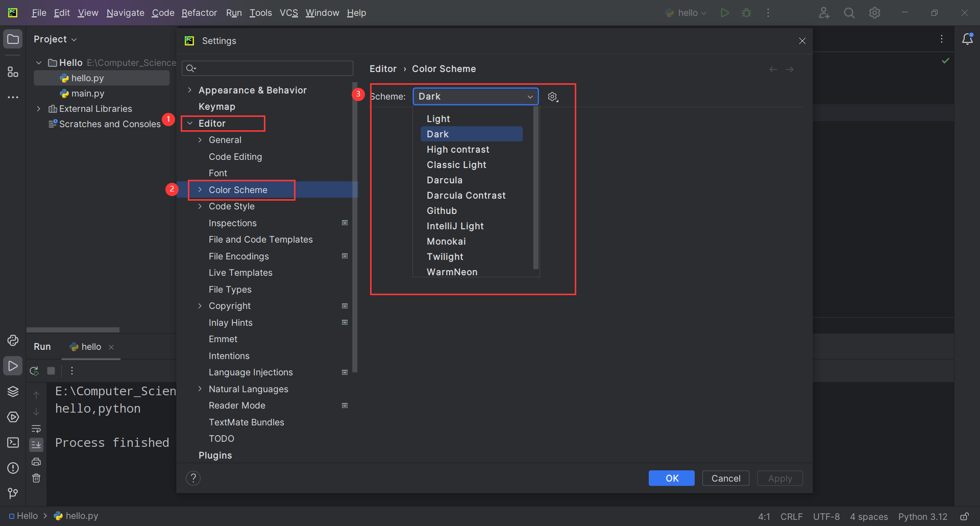Click the Cancel button
This screenshot has width=980, height=526.
pos(726,479)
